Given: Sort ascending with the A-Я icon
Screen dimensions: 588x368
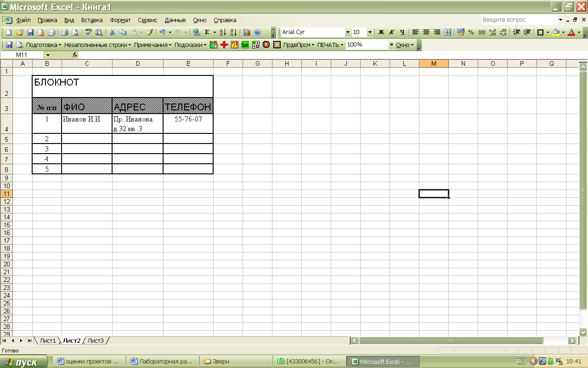Looking at the screenshot, I should [x=223, y=32].
